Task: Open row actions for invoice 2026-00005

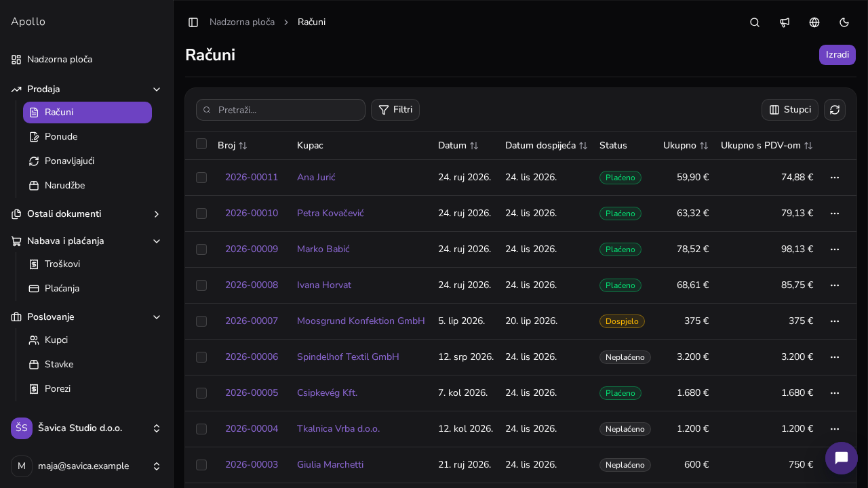Action: coord(835,393)
